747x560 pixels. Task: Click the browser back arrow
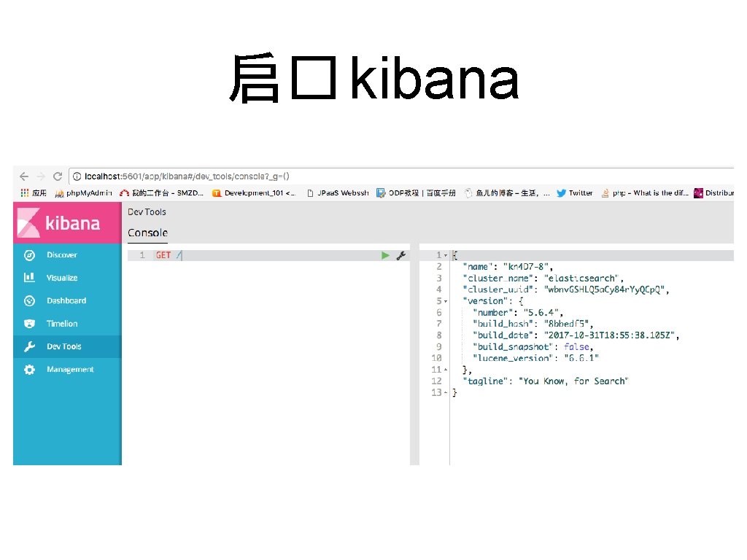pyautogui.click(x=24, y=176)
